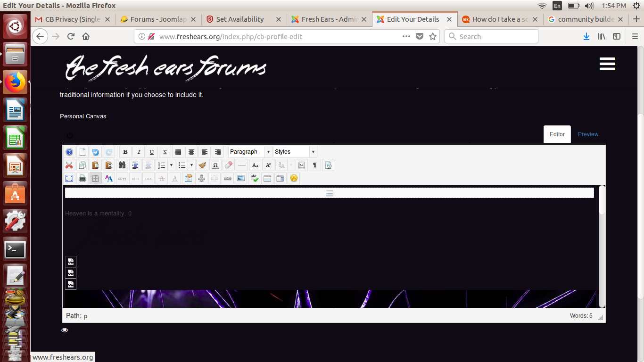This screenshot has height=362, width=644.
Task: Open the Firefox application menu
Action: click(635, 36)
